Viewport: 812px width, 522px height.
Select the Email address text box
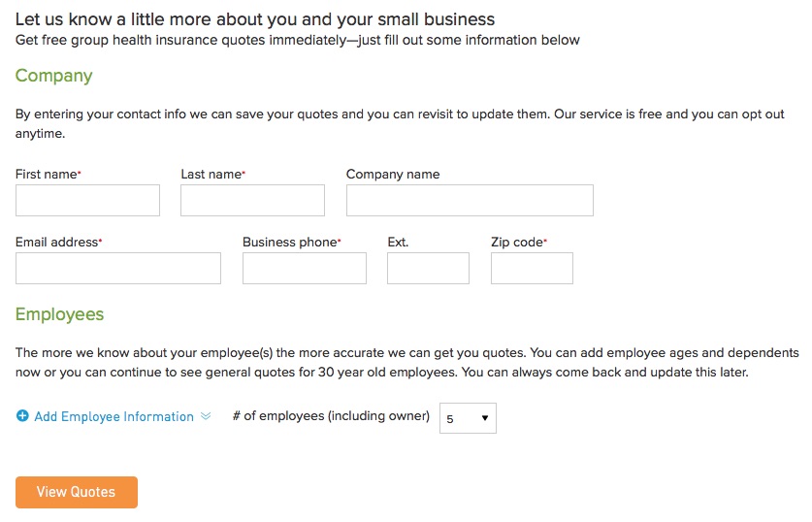pyautogui.click(x=118, y=268)
